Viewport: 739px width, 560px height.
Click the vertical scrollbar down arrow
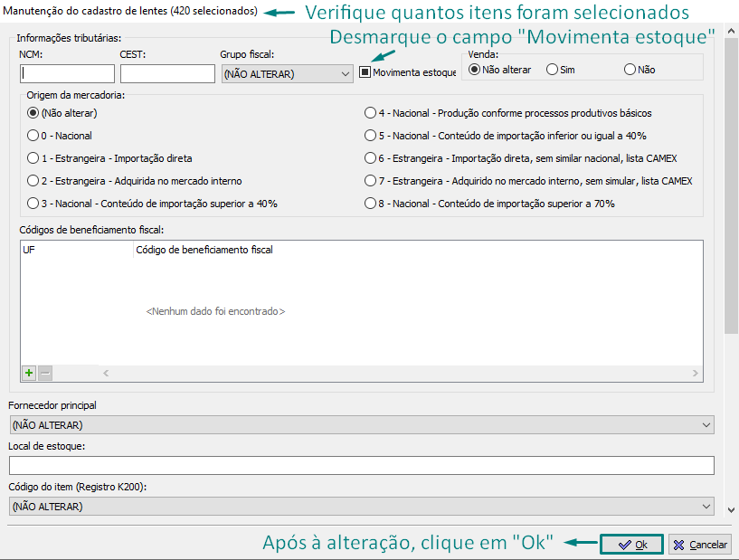[x=731, y=509]
